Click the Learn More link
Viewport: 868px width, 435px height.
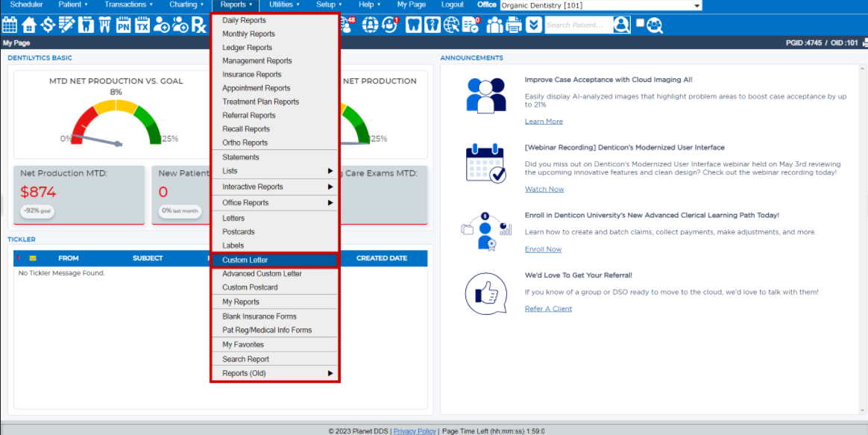pos(544,122)
